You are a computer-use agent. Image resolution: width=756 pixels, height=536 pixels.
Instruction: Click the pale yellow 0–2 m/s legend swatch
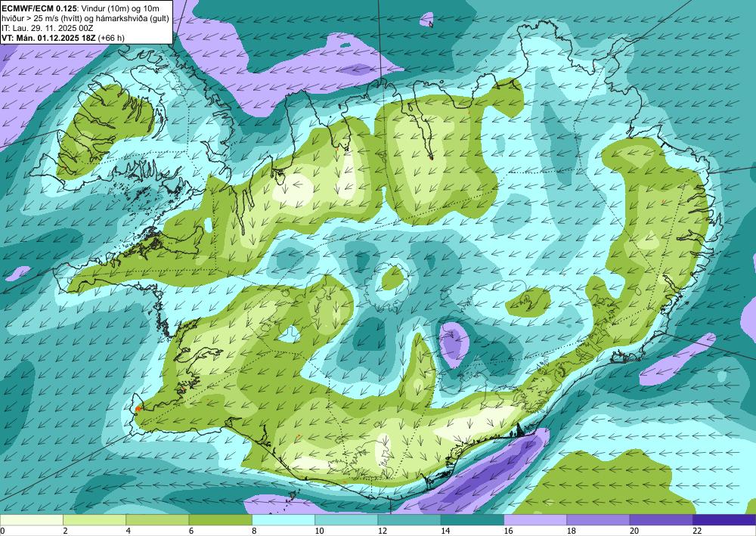pyautogui.click(x=31, y=520)
